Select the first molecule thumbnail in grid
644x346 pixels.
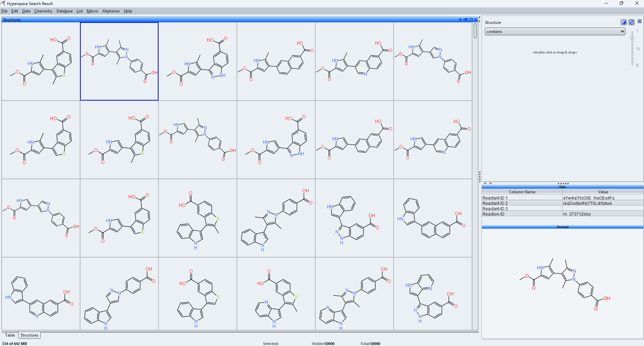pyautogui.click(x=41, y=61)
